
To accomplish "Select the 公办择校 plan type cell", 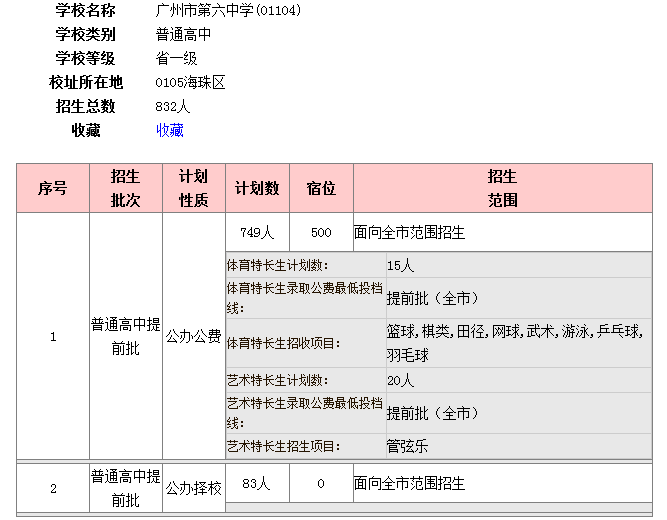I will click(x=194, y=488).
